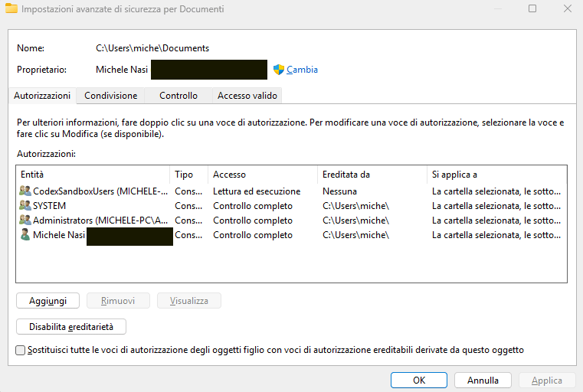Click Controllo completo in the Michele Nasi row
Screen dimensions: 583x392
coord(253,234)
